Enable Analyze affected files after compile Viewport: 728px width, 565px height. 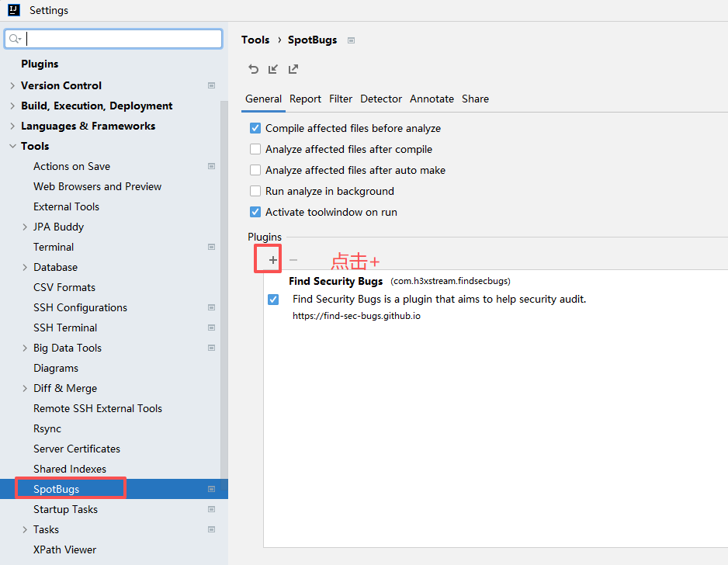(255, 149)
